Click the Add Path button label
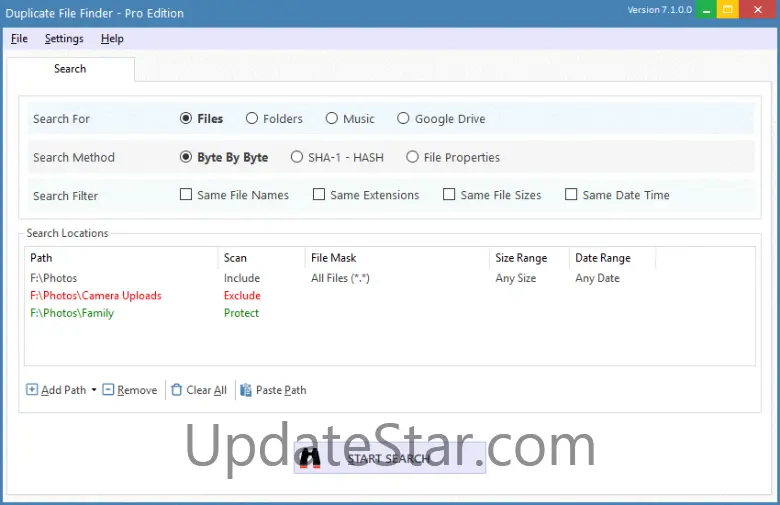780x505 pixels. click(64, 390)
